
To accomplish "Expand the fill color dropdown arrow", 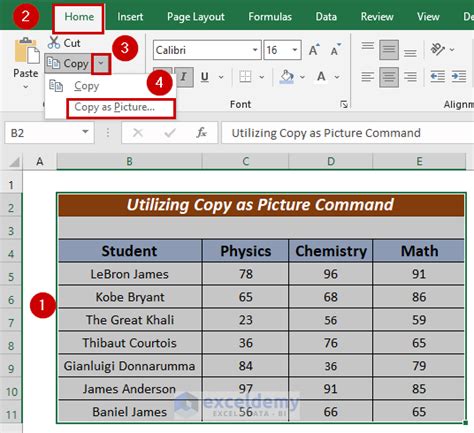I will pyautogui.click(x=302, y=77).
